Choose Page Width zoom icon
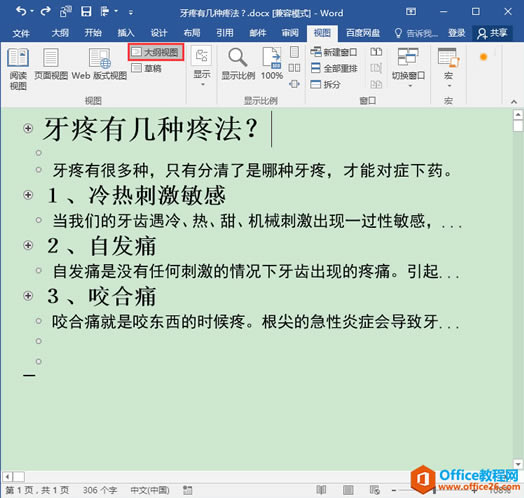The height and width of the screenshot is (498, 524). (x=294, y=84)
